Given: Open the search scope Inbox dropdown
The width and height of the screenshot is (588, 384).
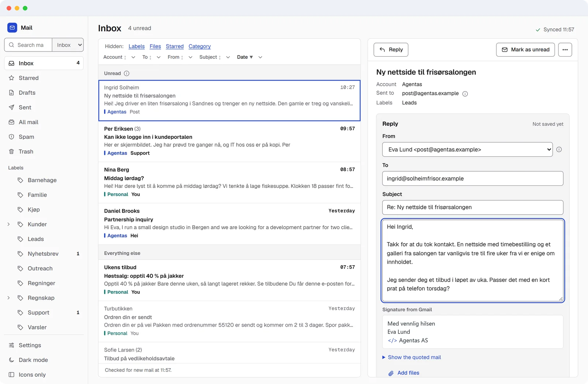Looking at the screenshot, I should (x=68, y=45).
